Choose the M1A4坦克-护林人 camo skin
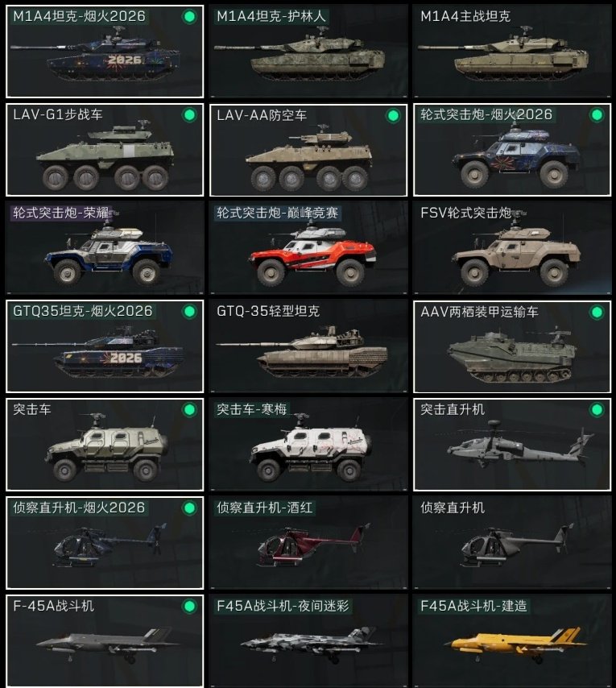 point(308,52)
